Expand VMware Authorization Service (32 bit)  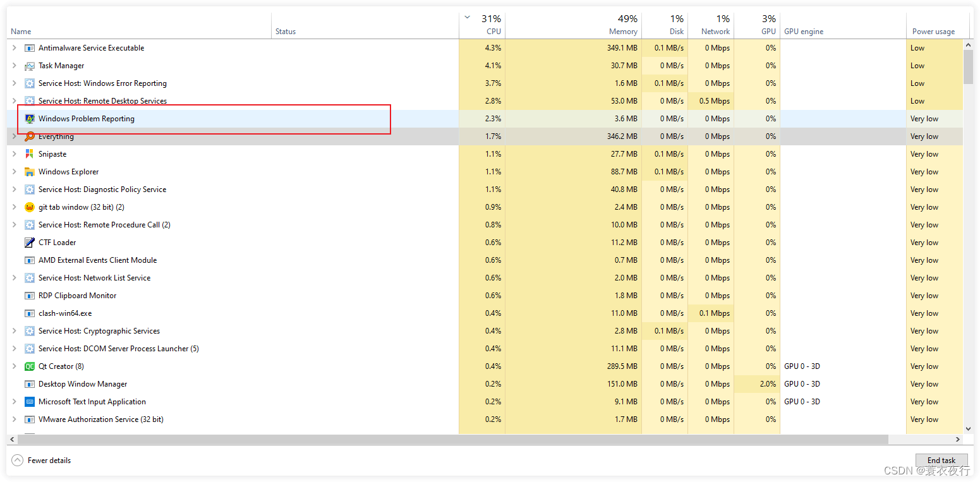click(15, 419)
